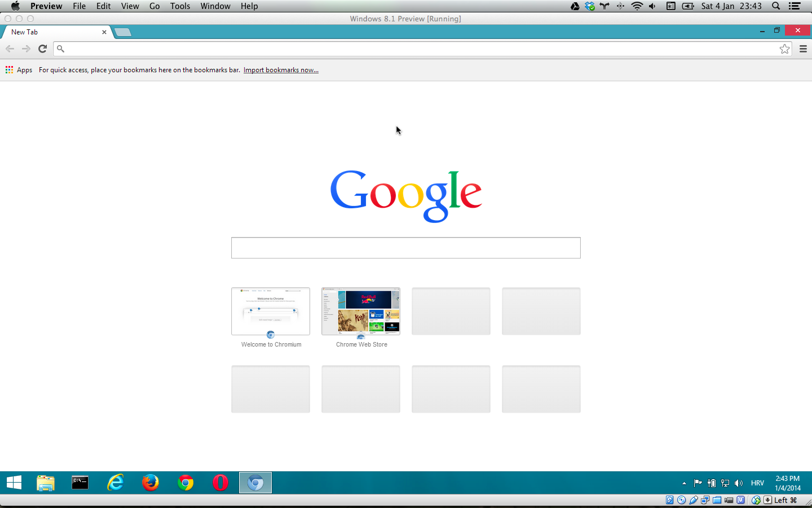Minimize the Chromium window
The height and width of the screenshot is (508, 812).
[762, 31]
